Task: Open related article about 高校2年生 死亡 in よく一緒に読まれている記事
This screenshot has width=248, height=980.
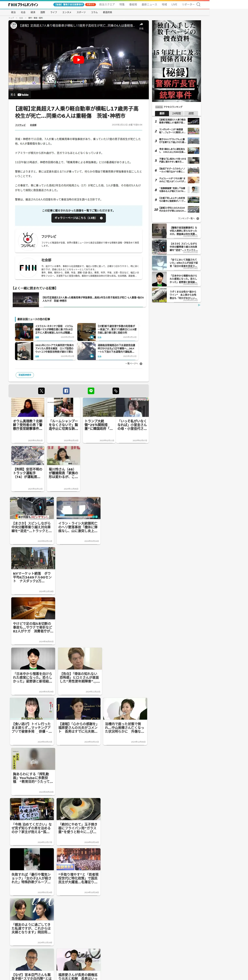Action: click(x=79, y=299)
